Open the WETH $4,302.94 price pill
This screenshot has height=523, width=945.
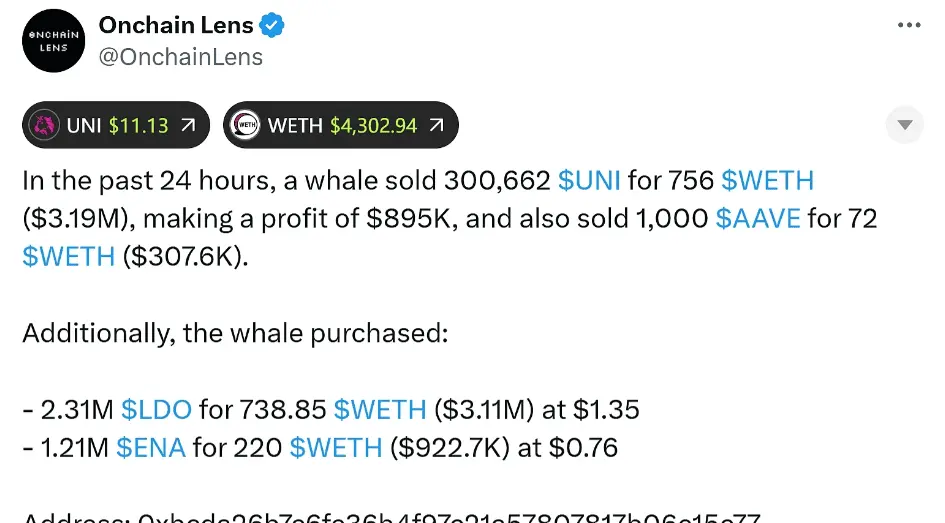pos(341,125)
